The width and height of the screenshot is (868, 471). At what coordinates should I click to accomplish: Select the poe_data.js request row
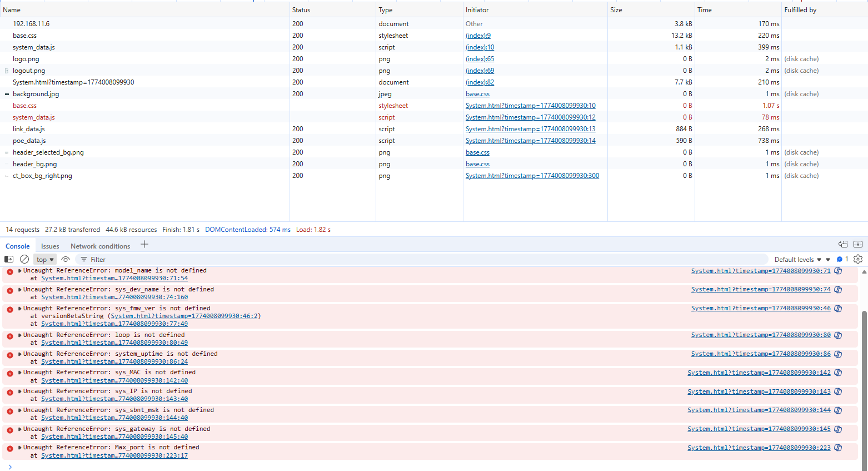tap(434, 141)
